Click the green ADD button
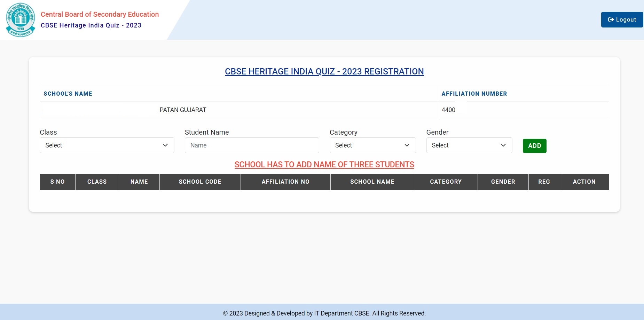Viewport: 644px width, 320px height. (534, 146)
